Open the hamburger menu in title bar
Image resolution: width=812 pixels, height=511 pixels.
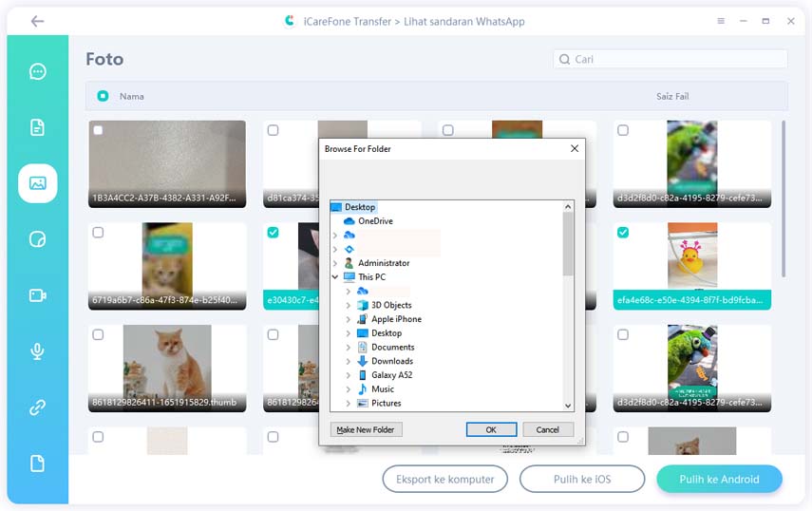719,21
